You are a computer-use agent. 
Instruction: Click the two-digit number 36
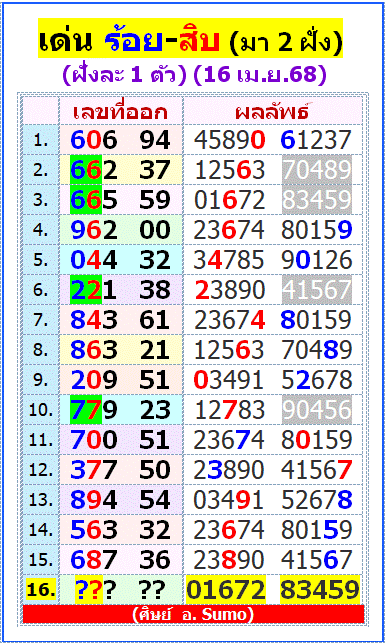click(155, 560)
